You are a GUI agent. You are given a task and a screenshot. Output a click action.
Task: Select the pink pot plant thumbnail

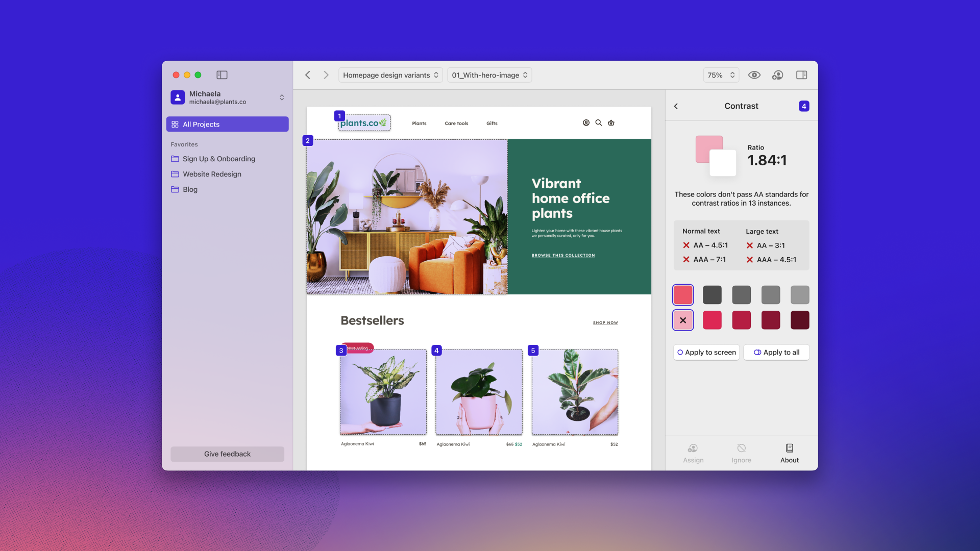479,392
